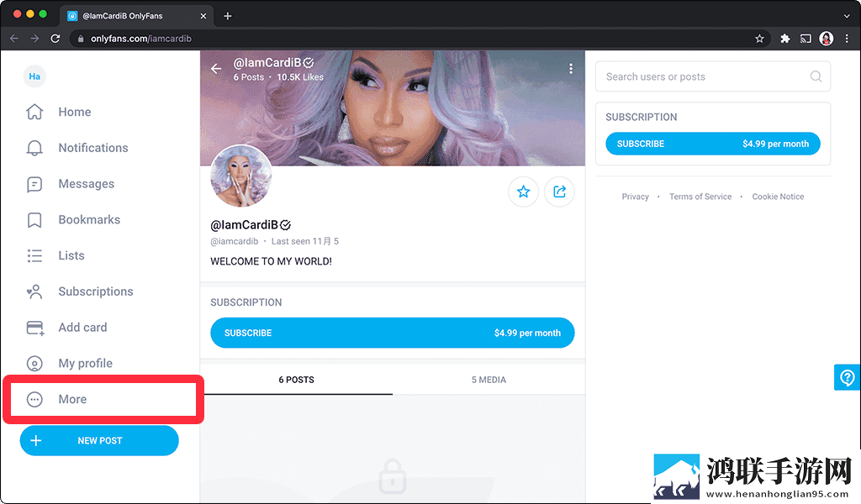Viewport: 861px width, 504px height.
Task: Click the Ha user avatar in the sidebar
Action: click(34, 76)
